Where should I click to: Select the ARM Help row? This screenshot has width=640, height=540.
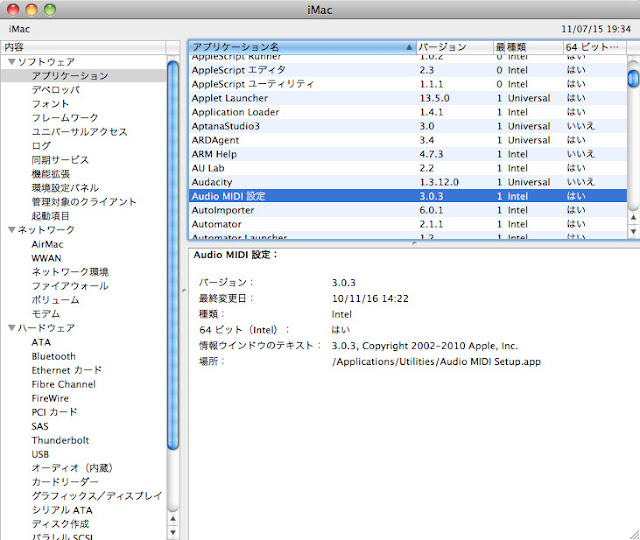[x=407, y=154]
